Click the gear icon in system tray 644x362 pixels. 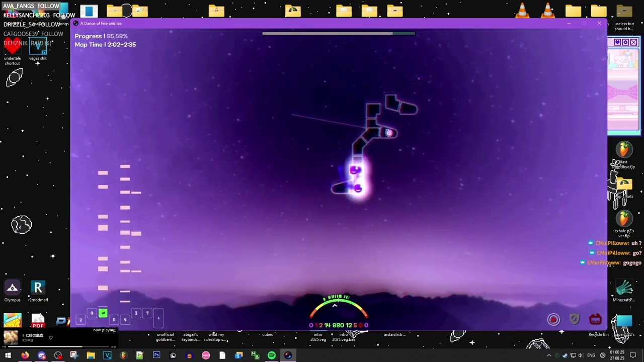point(603,355)
